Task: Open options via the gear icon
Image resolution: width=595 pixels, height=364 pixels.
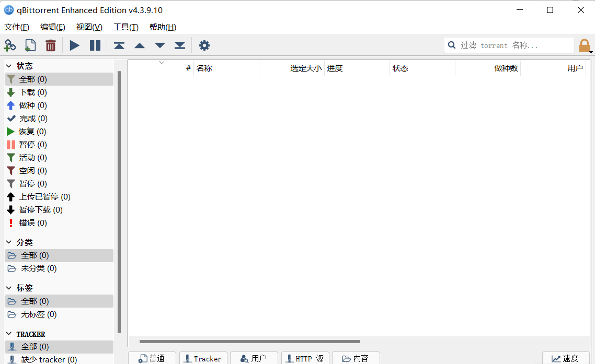Action: coord(204,45)
